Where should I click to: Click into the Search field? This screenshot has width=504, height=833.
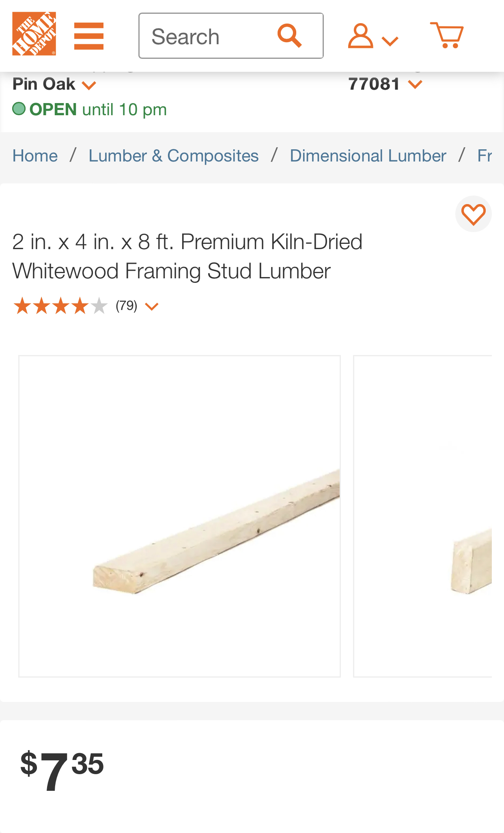tap(203, 37)
